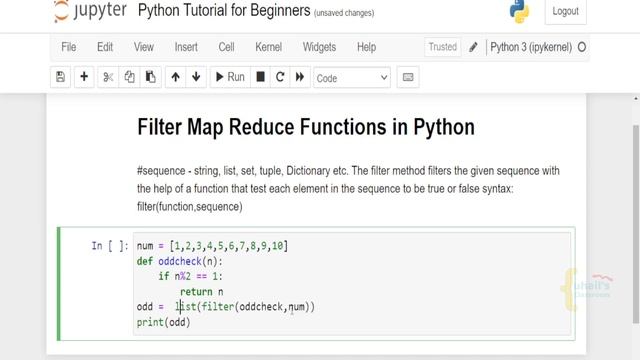Click the Logout button

tap(566, 11)
